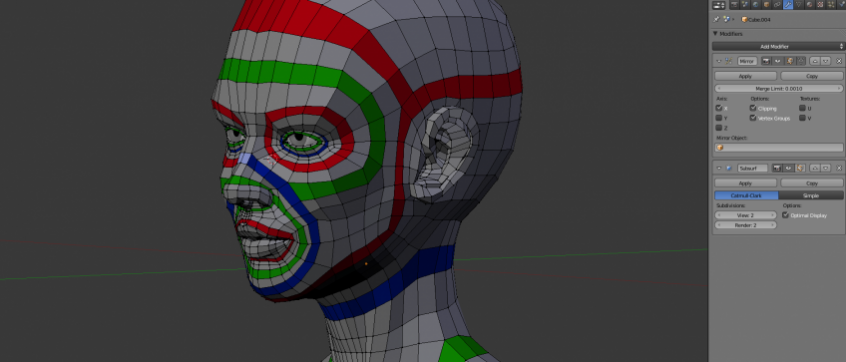Toggle Mirror modifier edit mode display
Viewport: 846px width, 362px height.
(x=790, y=61)
